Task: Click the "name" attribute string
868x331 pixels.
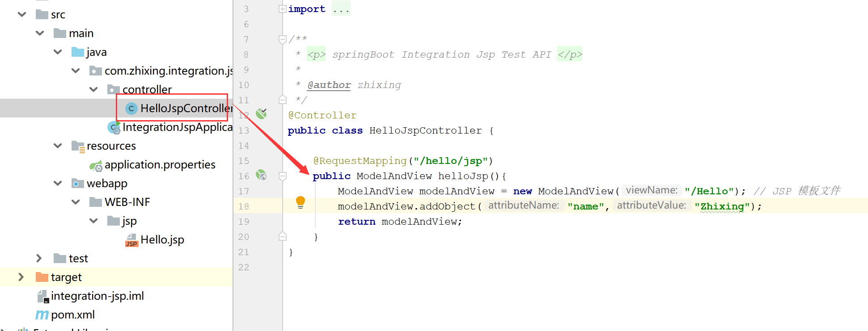Action: pos(586,206)
